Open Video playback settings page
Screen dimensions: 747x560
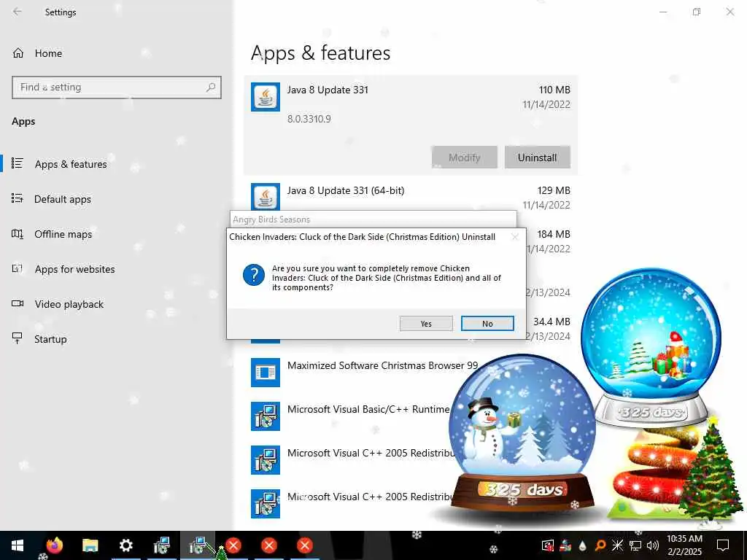click(x=69, y=304)
